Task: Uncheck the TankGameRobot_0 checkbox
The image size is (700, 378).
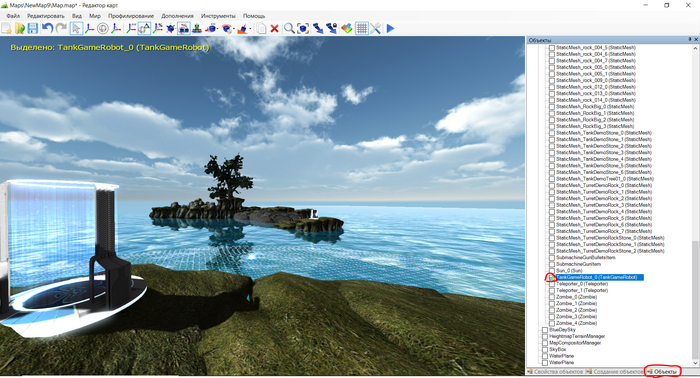Action: click(552, 277)
